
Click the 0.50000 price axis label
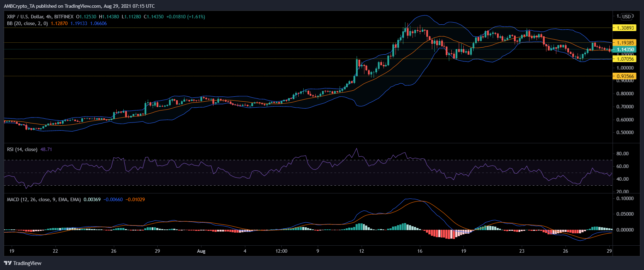click(625, 133)
